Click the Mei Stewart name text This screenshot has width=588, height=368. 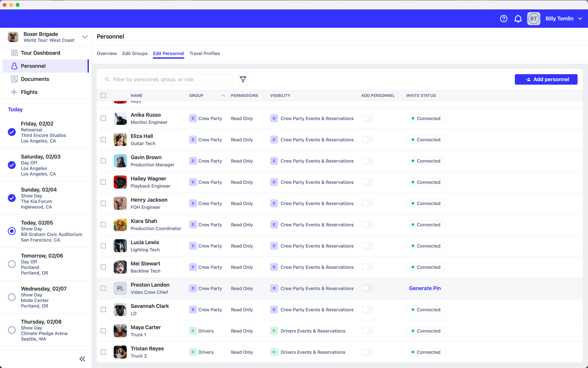(145, 263)
